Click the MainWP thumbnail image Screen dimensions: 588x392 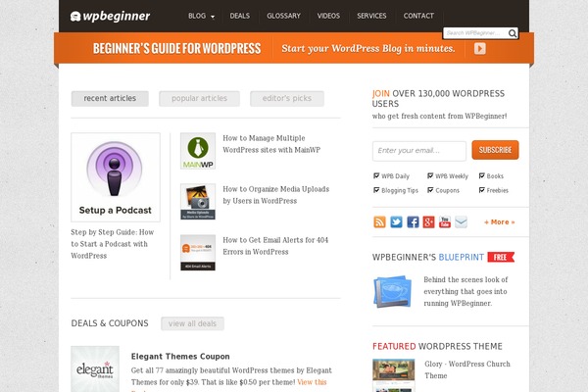[198, 151]
